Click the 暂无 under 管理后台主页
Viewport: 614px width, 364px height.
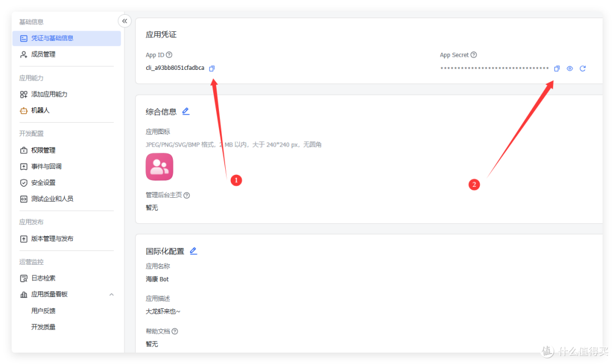[152, 208]
